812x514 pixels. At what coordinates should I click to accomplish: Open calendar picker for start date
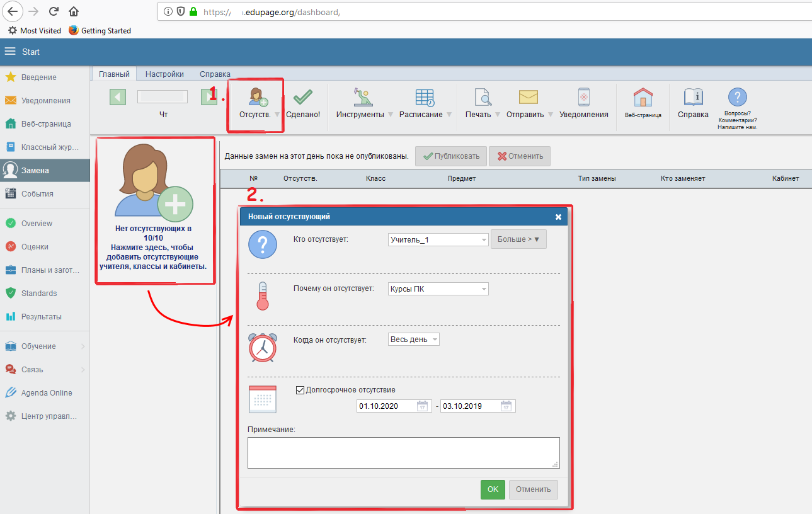pyautogui.click(x=423, y=406)
